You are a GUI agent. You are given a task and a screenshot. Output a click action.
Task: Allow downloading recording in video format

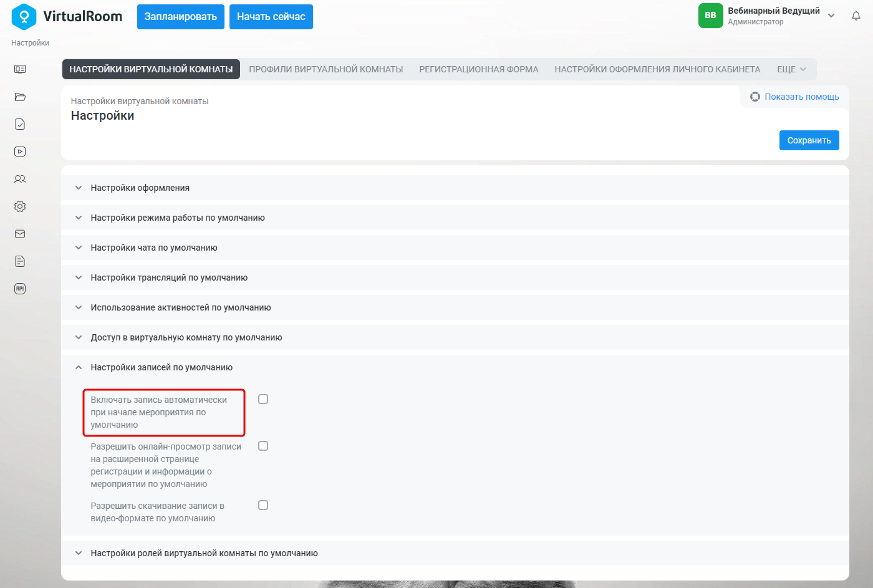click(263, 505)
